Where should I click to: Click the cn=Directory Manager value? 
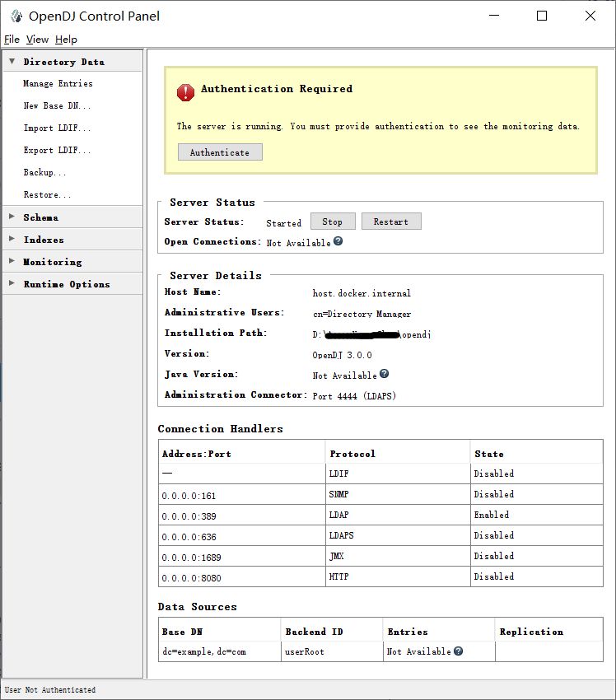[x=362, y=314]
